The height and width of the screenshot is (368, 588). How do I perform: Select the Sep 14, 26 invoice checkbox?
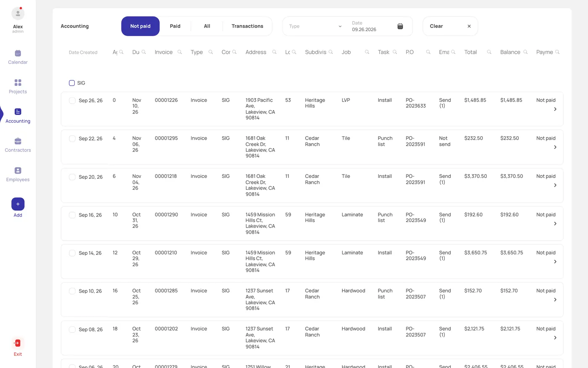click(x=72, y=253)
